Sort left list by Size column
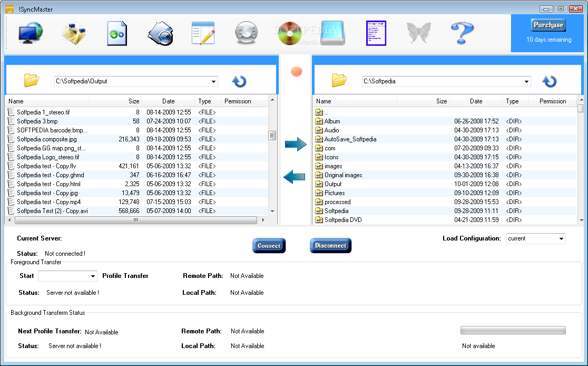Image resolution: width=588 pixels, height=366 pixels. [x=116, y=101]
